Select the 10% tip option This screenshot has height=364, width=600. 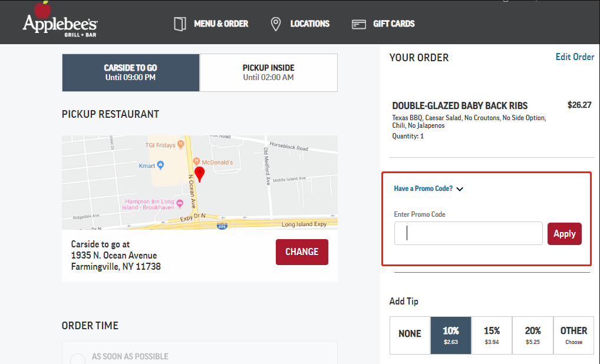[451, 335]
